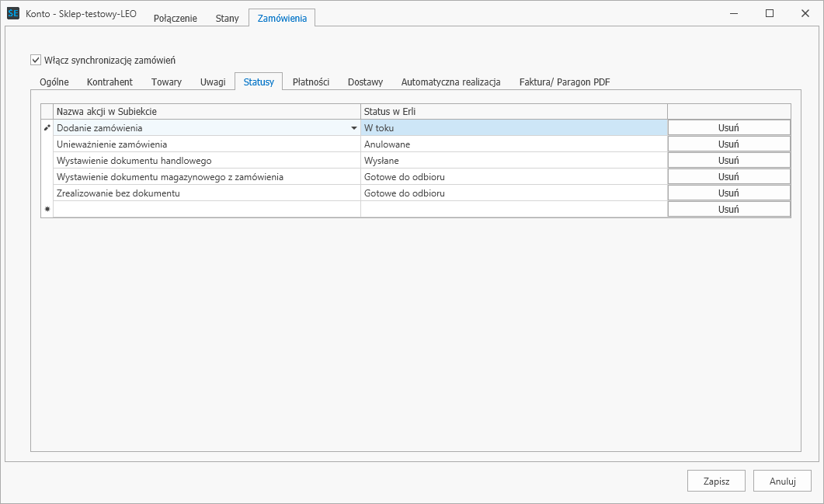Click empty action cell in the new row
This screenshot has width=824, height=504.
pos(207,209)
